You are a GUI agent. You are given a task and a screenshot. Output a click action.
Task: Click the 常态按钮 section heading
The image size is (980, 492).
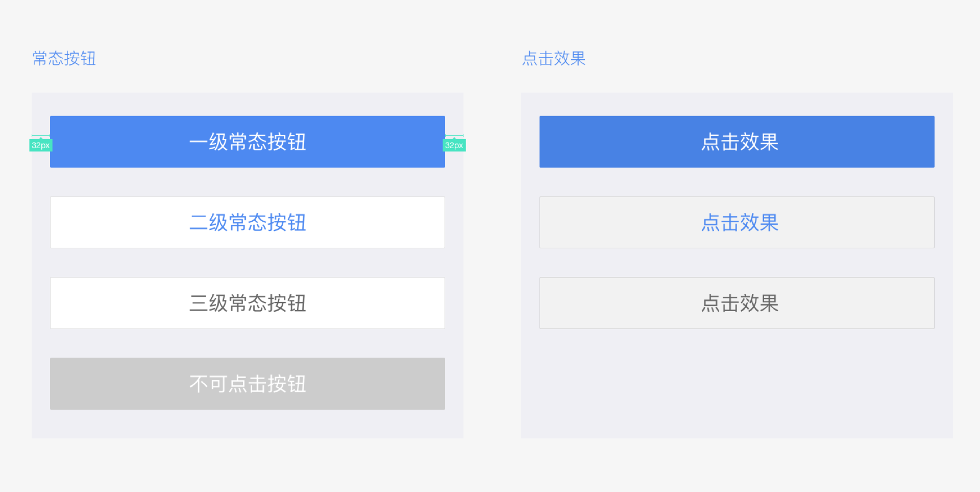coord(64,58)
